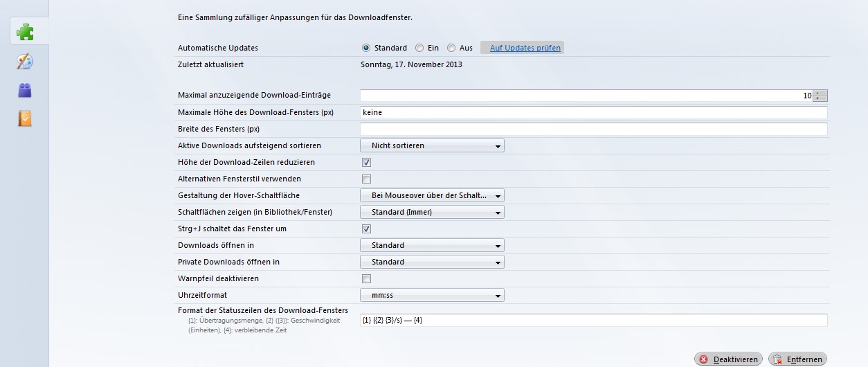Open the Plugins brick category

pos(25,90)
